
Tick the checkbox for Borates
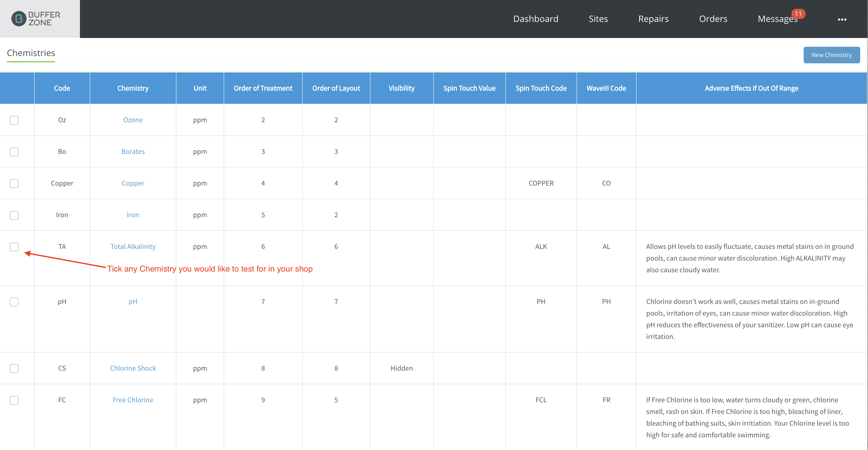pyautogui.click(x=14, y=152)
